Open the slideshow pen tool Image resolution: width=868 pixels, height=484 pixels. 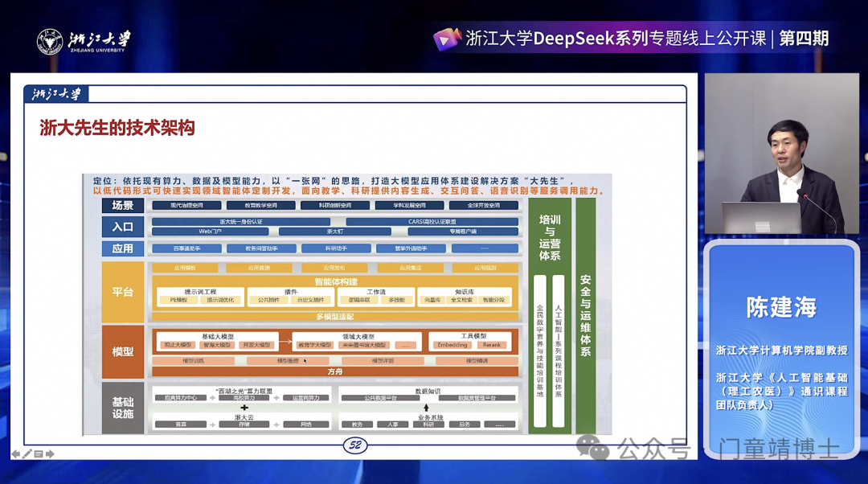27,454
